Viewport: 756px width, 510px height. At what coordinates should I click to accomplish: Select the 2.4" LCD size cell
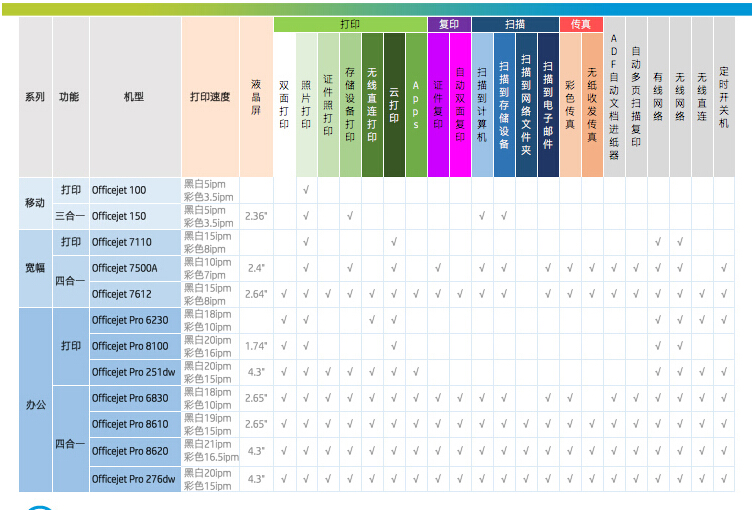coord(256,268)
